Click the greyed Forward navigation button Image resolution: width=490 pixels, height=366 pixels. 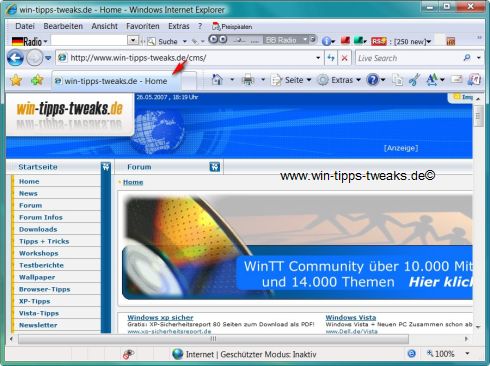click(x=34, y=58)
